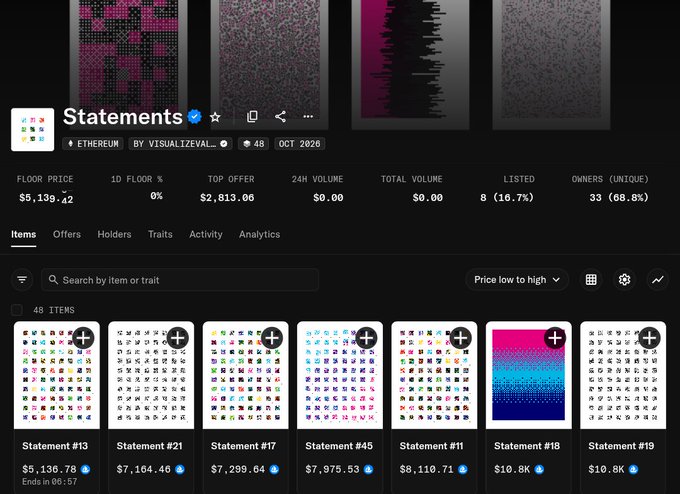Open the Statement #45 artwork thumbnail
Image resolution: width=680 pixels, height=494 pixels.
(340, 375)
